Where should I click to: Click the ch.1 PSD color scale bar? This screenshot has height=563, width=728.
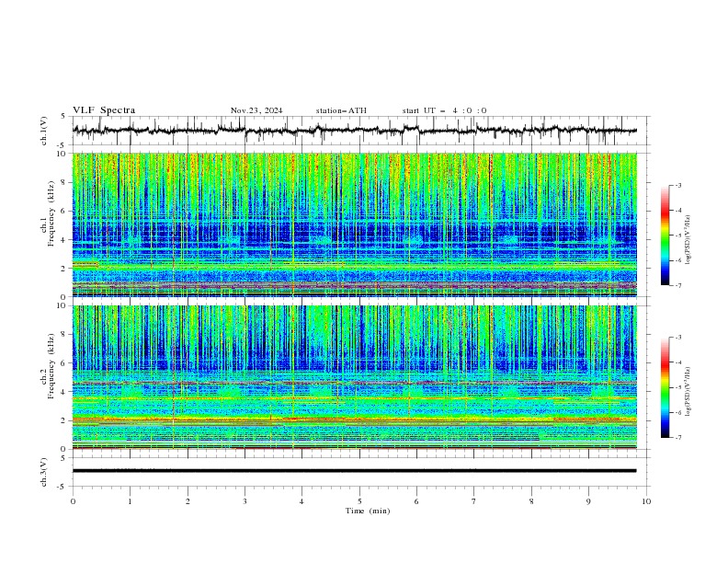coord(665,235)
